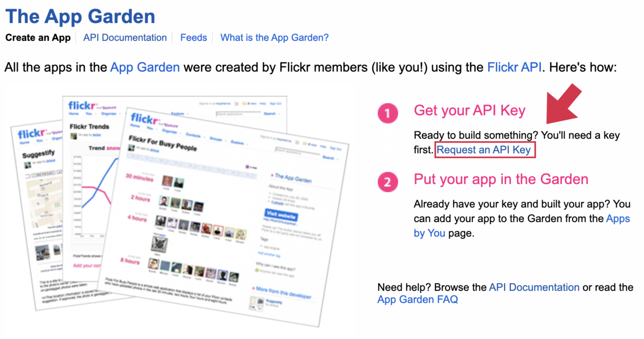Follow the App Garden link in intro sentence
The width and height of the screenshot is (644, 339).
coord(145,68)
